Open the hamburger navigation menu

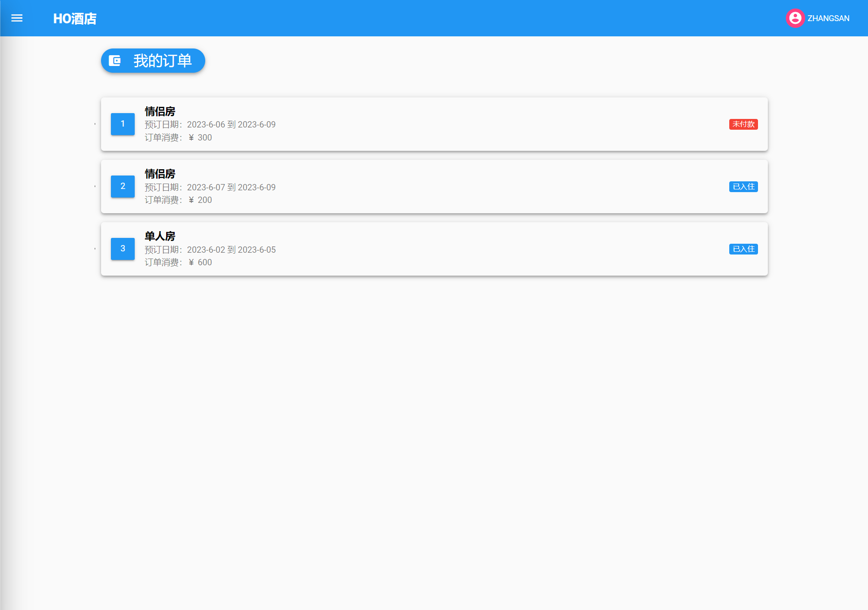17,18
